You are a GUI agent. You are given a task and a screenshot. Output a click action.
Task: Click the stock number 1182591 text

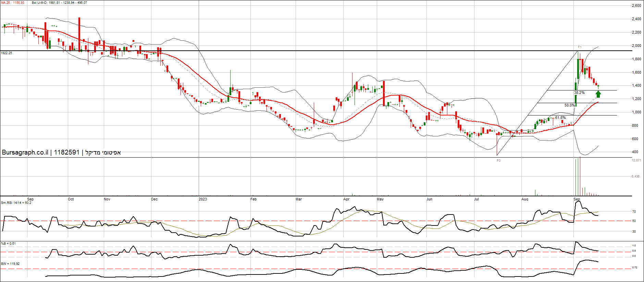[66, 152]
